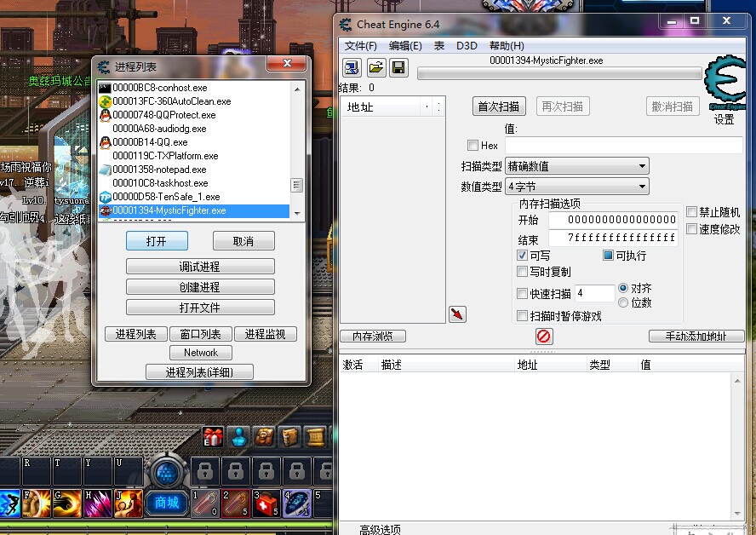This screenshot has width=756, height=535.
Task: Click the treasure chest game icon
Action: pyautogui.click(x=264, y=437)
